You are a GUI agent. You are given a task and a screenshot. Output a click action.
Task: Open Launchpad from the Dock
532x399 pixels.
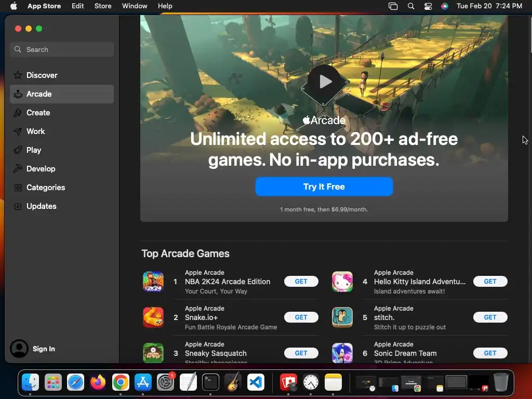point(53,382)
